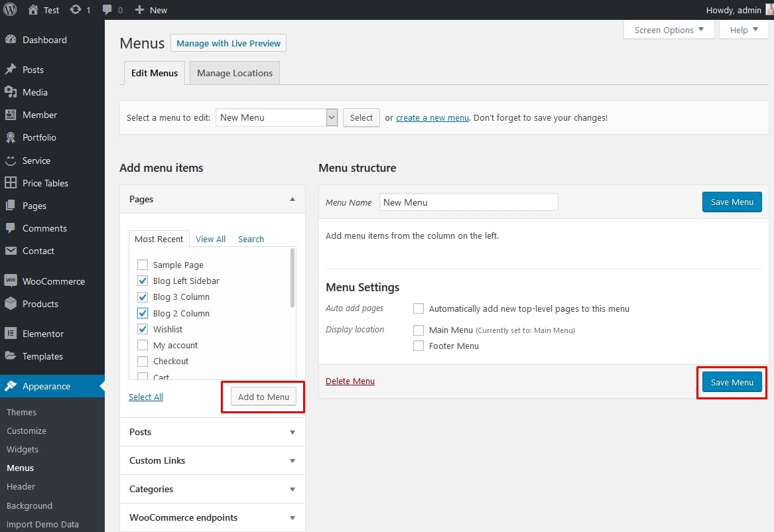Click the Elementor icon in sidebar

[11, 334]
